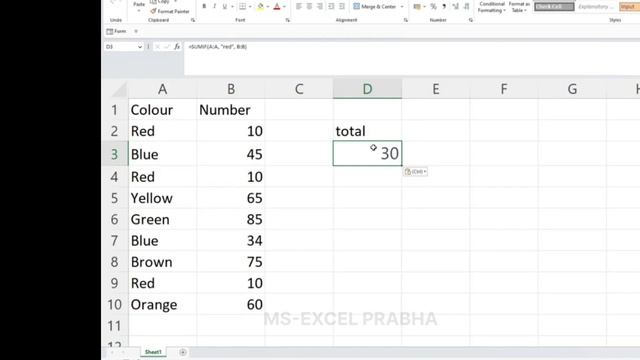Open the Fill Color dropdown arrow
This screenshot has width=640, height=360.
pos(268,7)
